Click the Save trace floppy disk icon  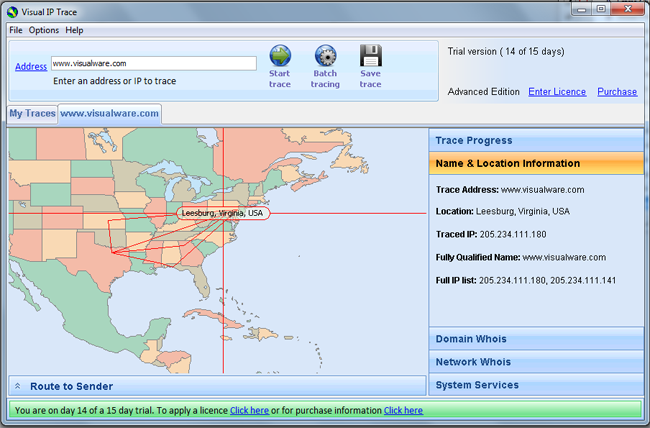tap(370, 56)
